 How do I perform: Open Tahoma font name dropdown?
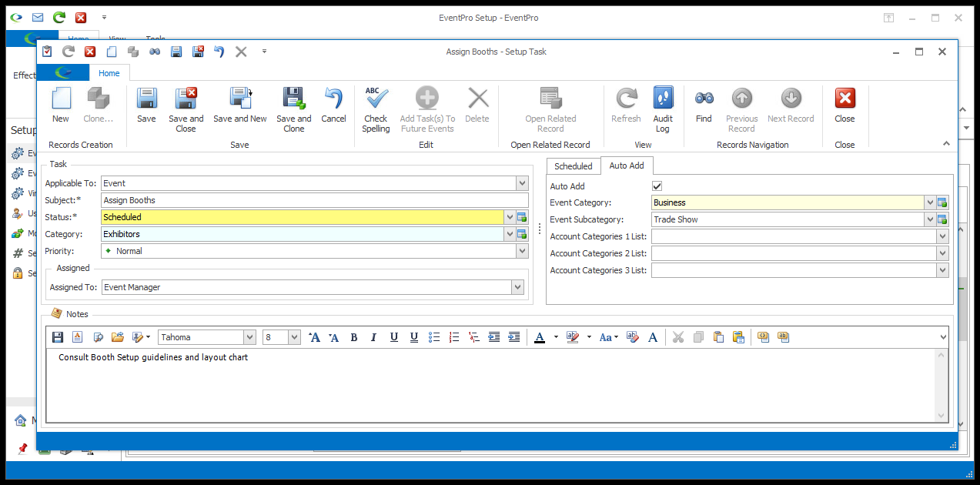pyautogui.click(x=249, y=337)
